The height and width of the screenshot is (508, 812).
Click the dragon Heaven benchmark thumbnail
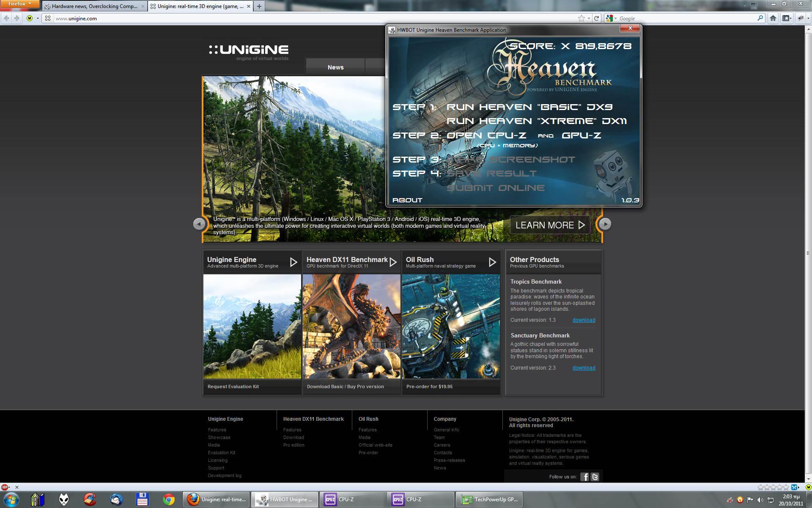click(351, 326)
